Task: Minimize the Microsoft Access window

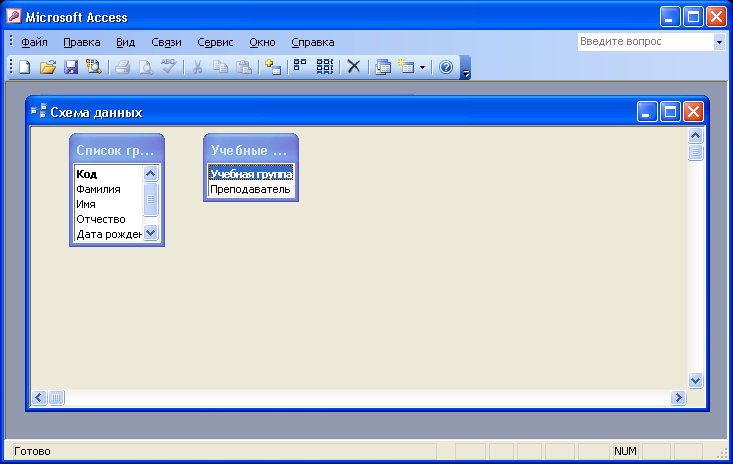Action: pyautogui.click(x=670, y=17)
